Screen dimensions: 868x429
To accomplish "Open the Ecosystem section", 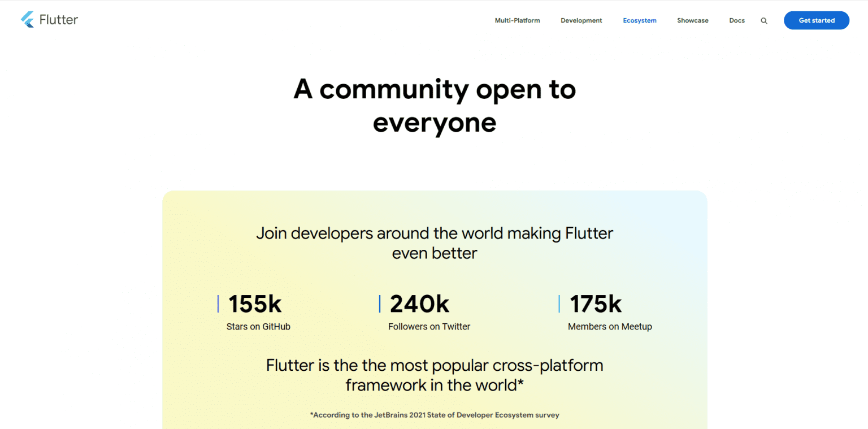I will [x=639, y=20].
